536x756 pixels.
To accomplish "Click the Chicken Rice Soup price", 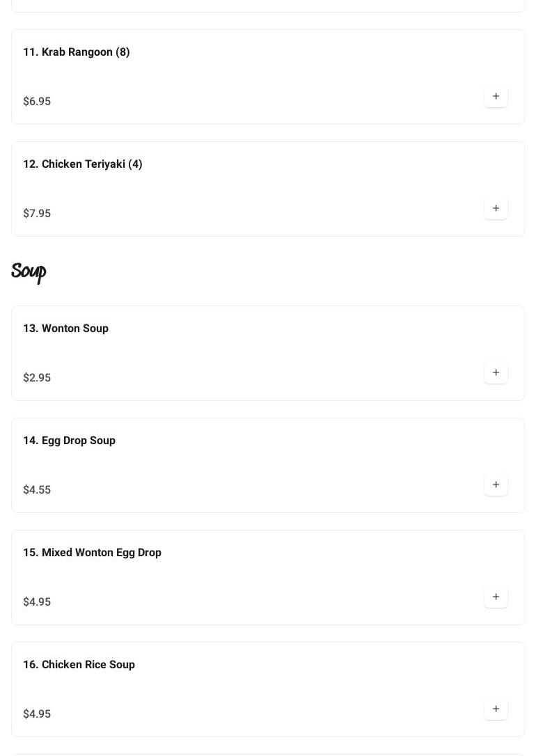I will [37, 714].
